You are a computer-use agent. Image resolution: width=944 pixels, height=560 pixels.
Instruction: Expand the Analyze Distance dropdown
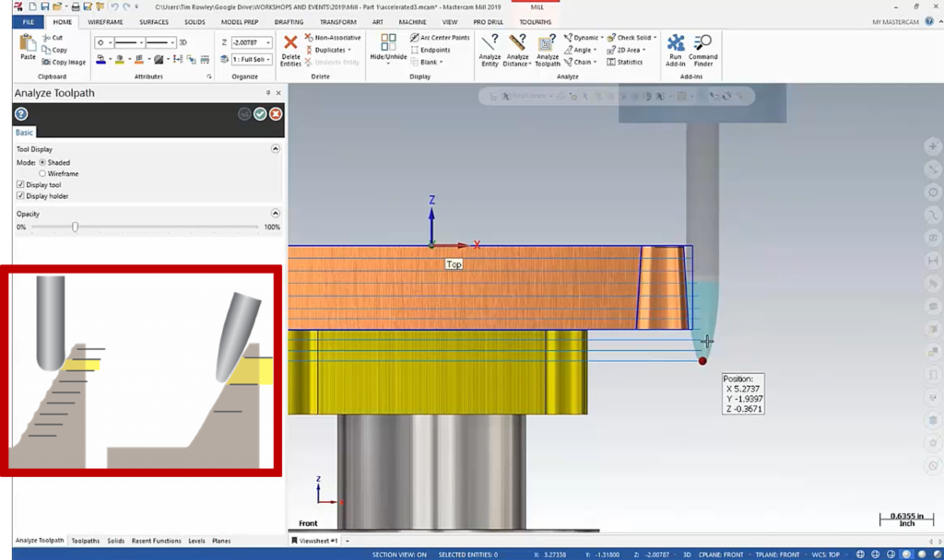530,64
